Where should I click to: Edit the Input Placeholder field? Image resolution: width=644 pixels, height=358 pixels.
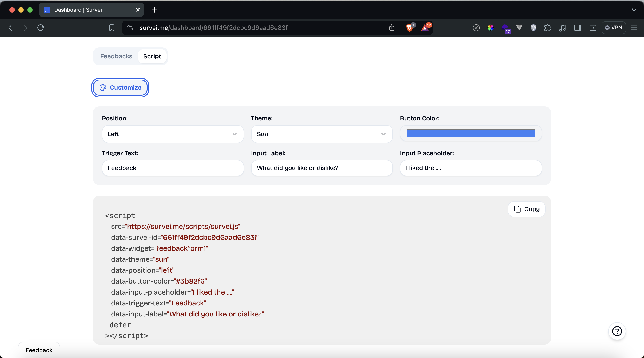471,168
